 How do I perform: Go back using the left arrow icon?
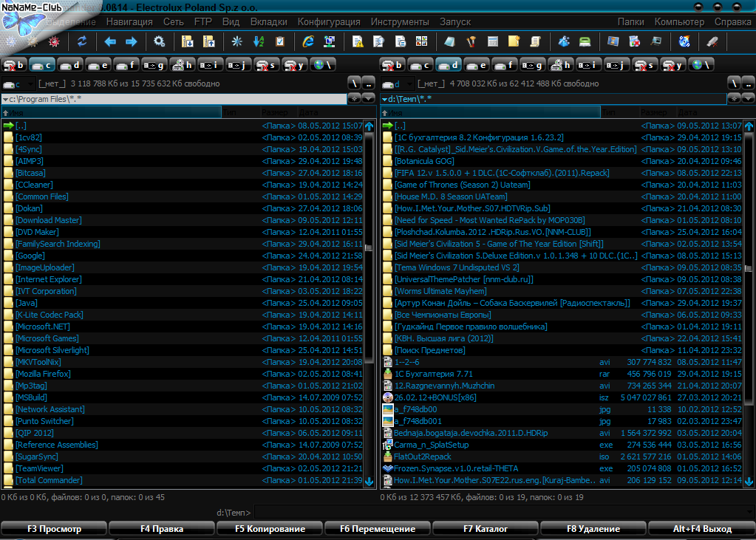pos(111,41)
